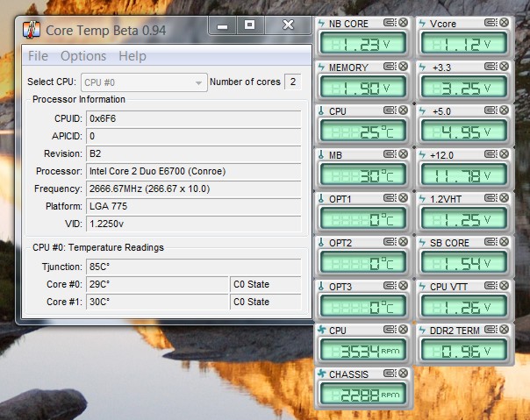
Task: Close the +5.0 voltage gadget
Action: pos(504,110)
